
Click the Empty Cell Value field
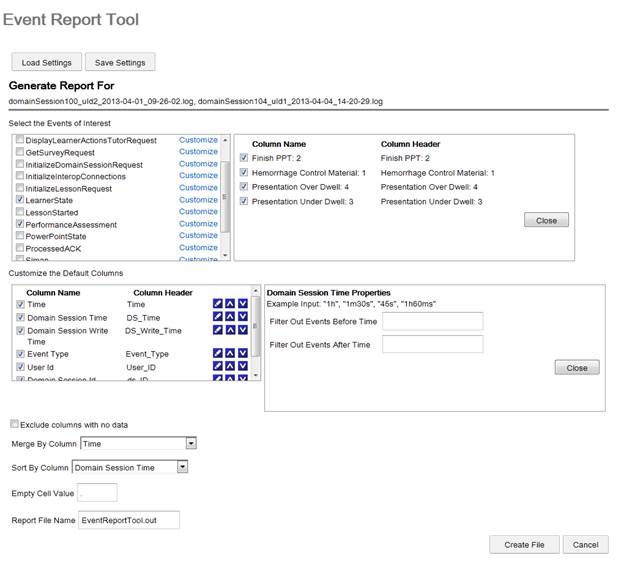click(97, 493)
